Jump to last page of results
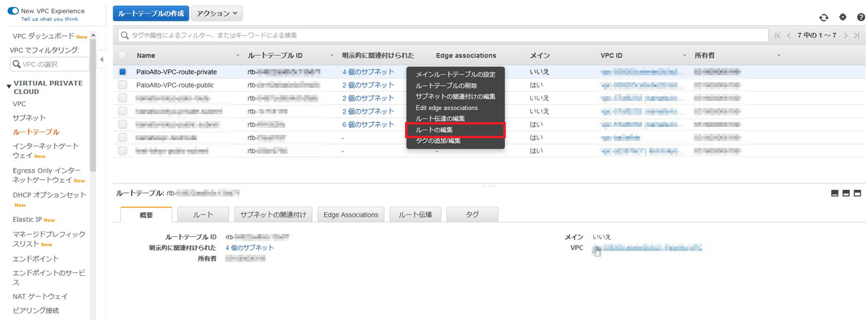The height and width of the screenshot is (320, 868). pyautogui.click(x=857, y=35)
